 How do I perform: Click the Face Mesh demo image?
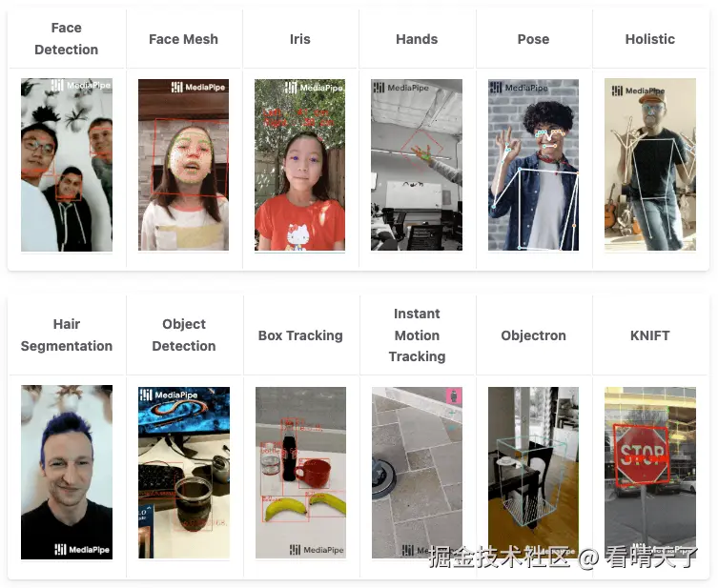pos(183,165)
